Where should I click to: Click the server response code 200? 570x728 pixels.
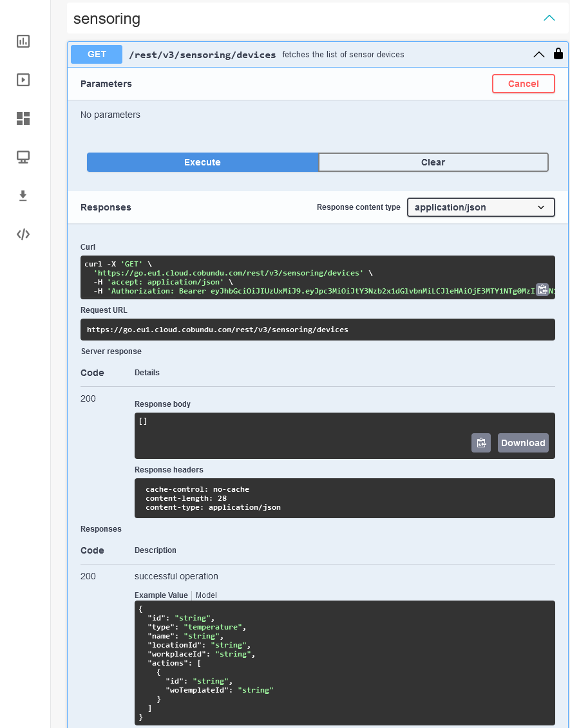(x=88, y=398)
